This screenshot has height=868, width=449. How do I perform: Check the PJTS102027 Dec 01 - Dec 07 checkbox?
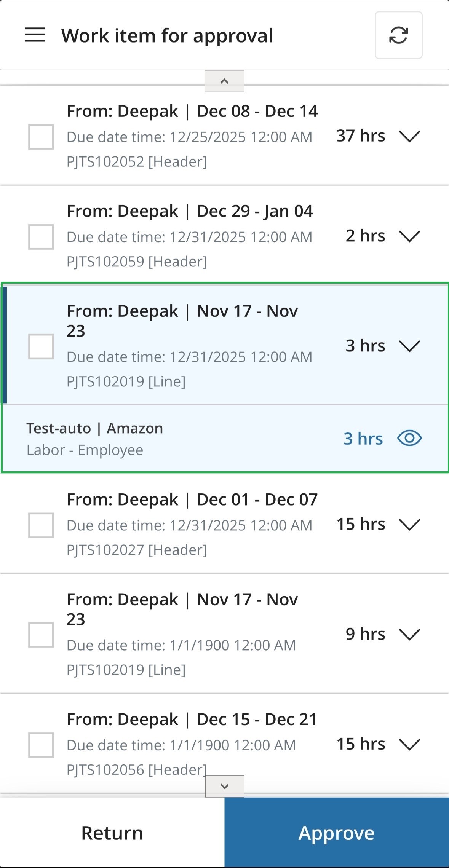pos(41,525)
